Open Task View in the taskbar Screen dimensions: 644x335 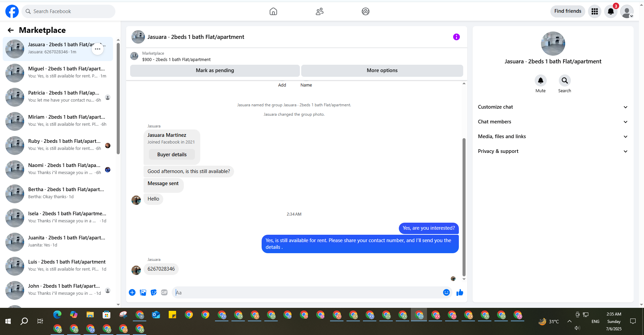pos(40,321)
